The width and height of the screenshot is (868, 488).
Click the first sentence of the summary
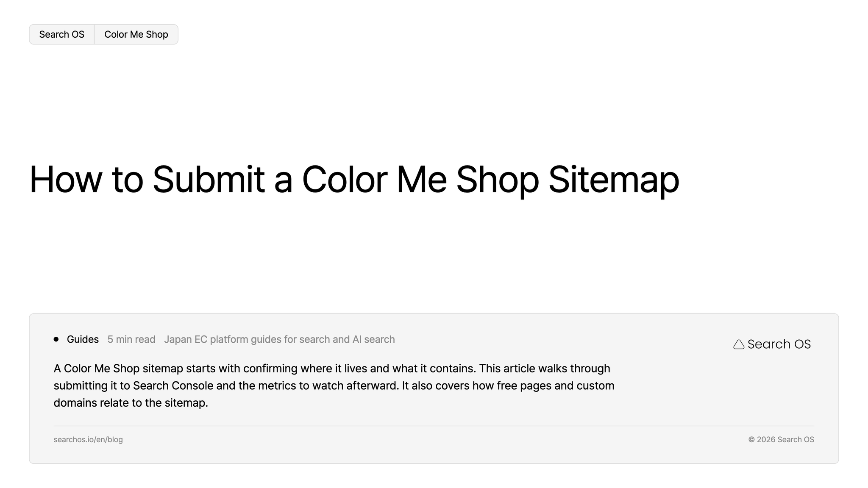click(x=265, y=369)
